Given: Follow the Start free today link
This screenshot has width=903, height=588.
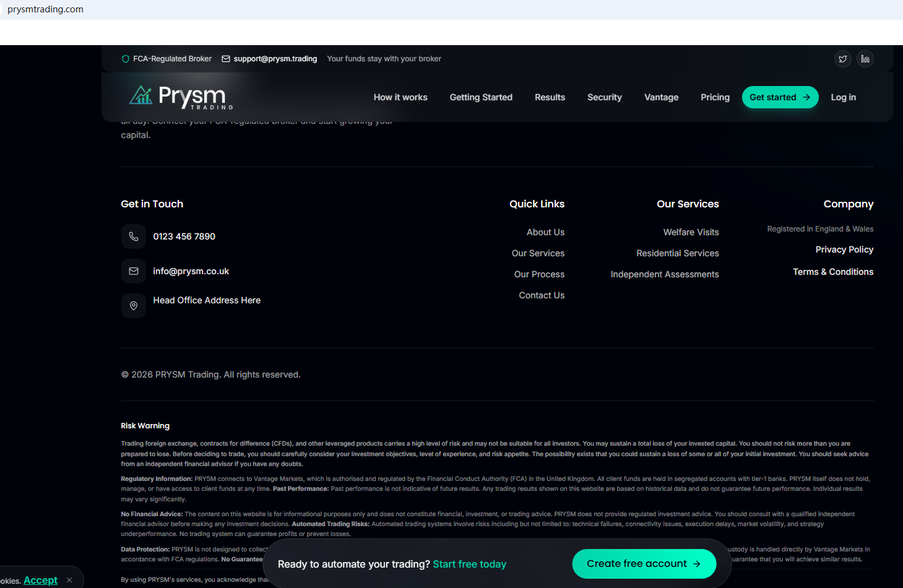Looking at the screenshot, I should point(469,564).
